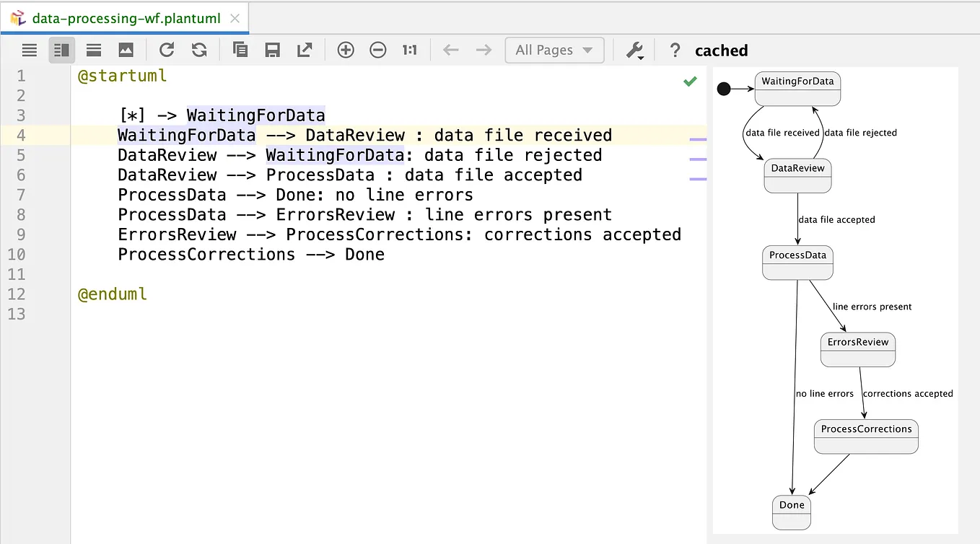The width and height of the screenshot is (980, 544).
Task: Toggle the auto-reload diagram icon
Action: [200, 50]
